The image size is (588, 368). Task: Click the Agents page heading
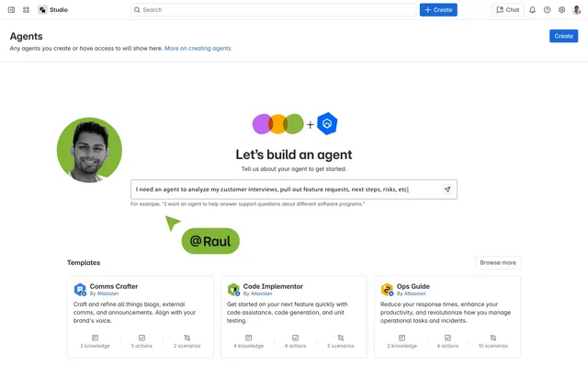pyautogui.click(x=27, y=36)
